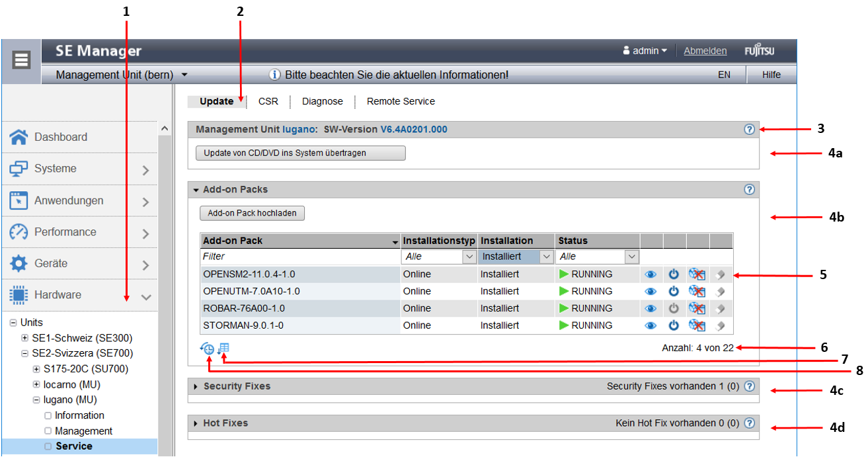This screenshot has width=868, height=459.
Task: Click the OPENSM2-11.0.4-1.0 pack name cell
Action: point(300,274)
